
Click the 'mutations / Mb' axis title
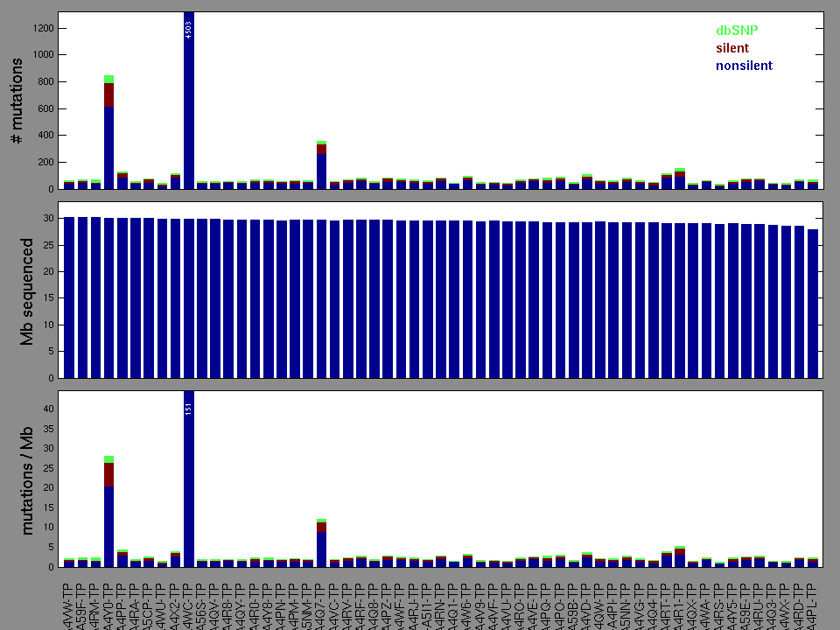(x=27, y=479)
